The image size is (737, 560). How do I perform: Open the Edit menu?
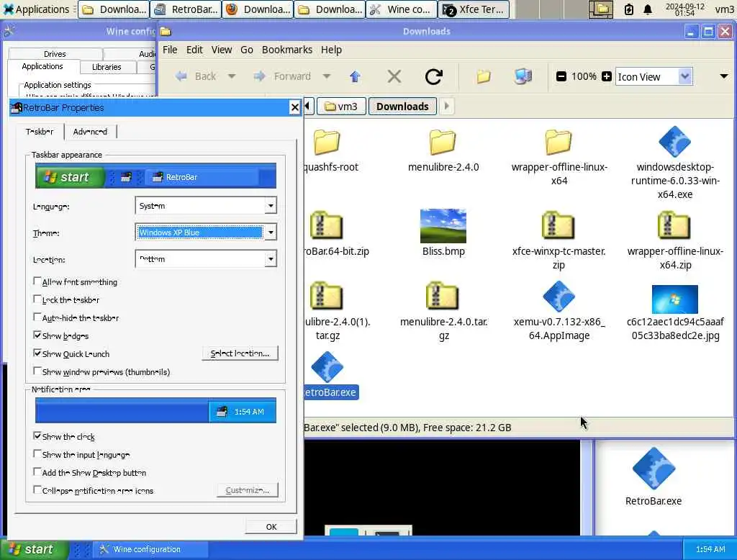194,50
